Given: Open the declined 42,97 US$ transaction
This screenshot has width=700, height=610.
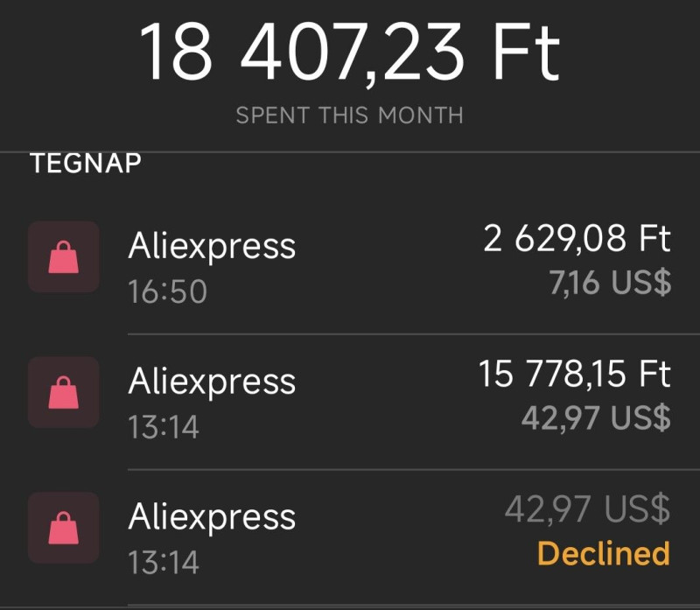Looking at the screenshot, I should pos(350,537).
